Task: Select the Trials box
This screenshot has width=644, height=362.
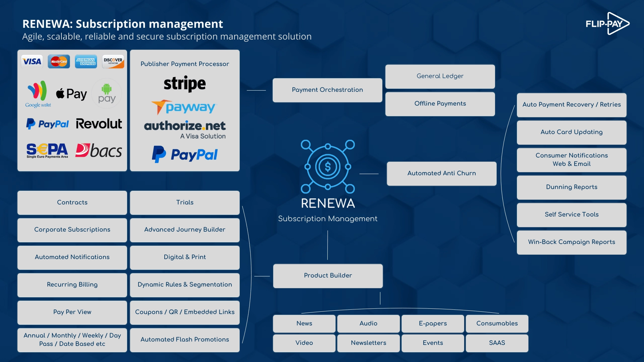Action: (185, 202)
